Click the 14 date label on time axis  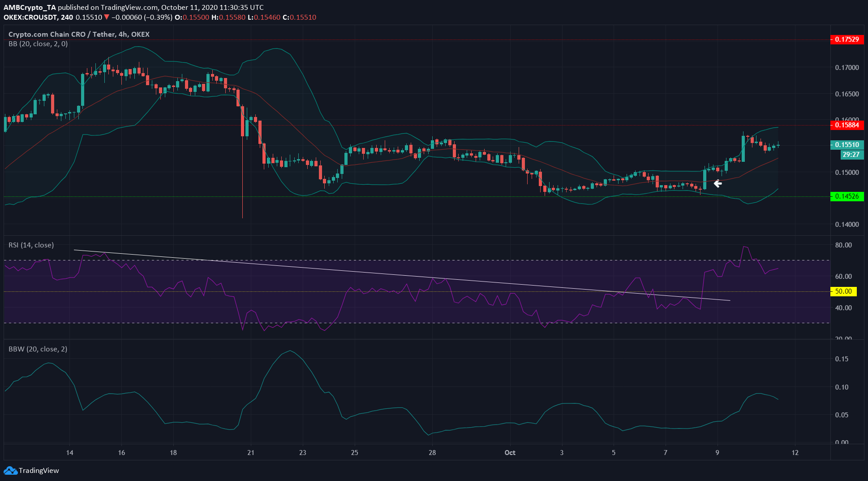[70, 453]
